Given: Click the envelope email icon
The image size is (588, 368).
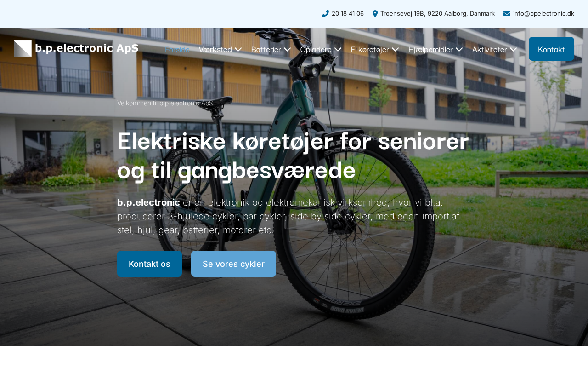Looking at the screenshot, I should click(x=507, y=14).
